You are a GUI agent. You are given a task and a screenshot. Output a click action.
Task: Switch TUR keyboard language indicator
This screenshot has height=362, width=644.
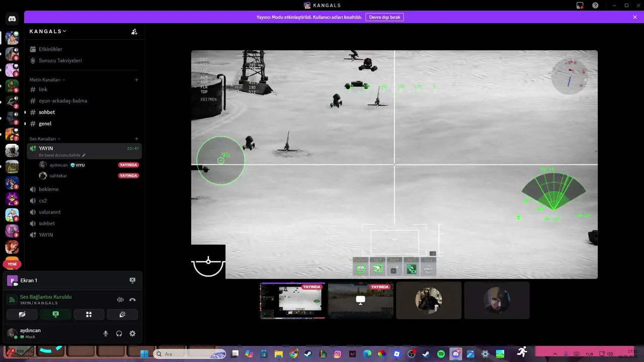pyautogui.click(x=589, y=354)
